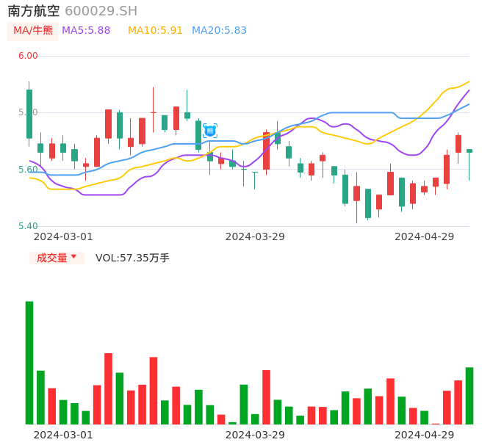Click the 5.40 price axis label

pos(28,226)
